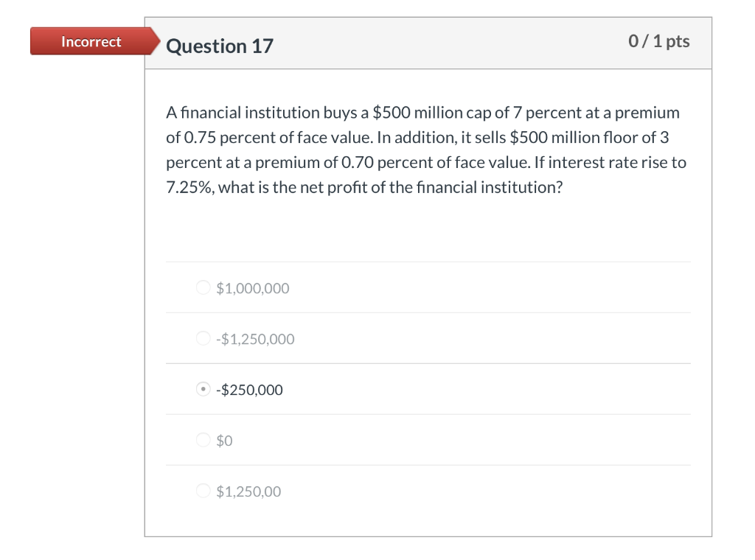Choose the $0 radio button
The width and height of the screenshot is (755, 560).
pos(203,441)
